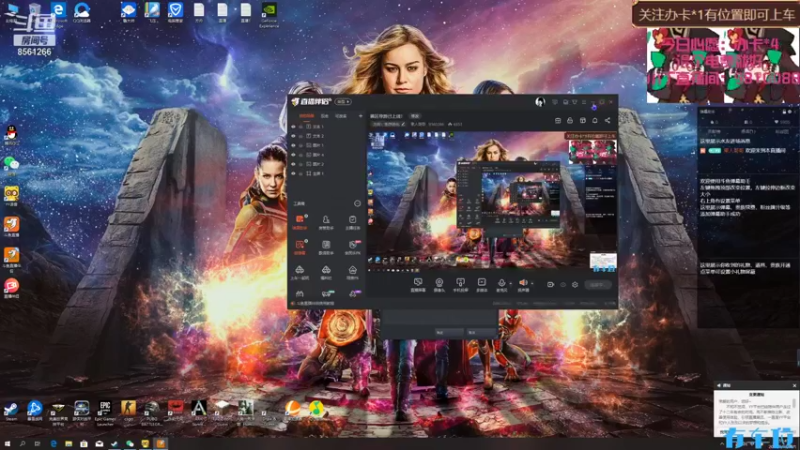
Task: Mute the speaker icon in the bottom bar
Action: [x=523, y=284]
